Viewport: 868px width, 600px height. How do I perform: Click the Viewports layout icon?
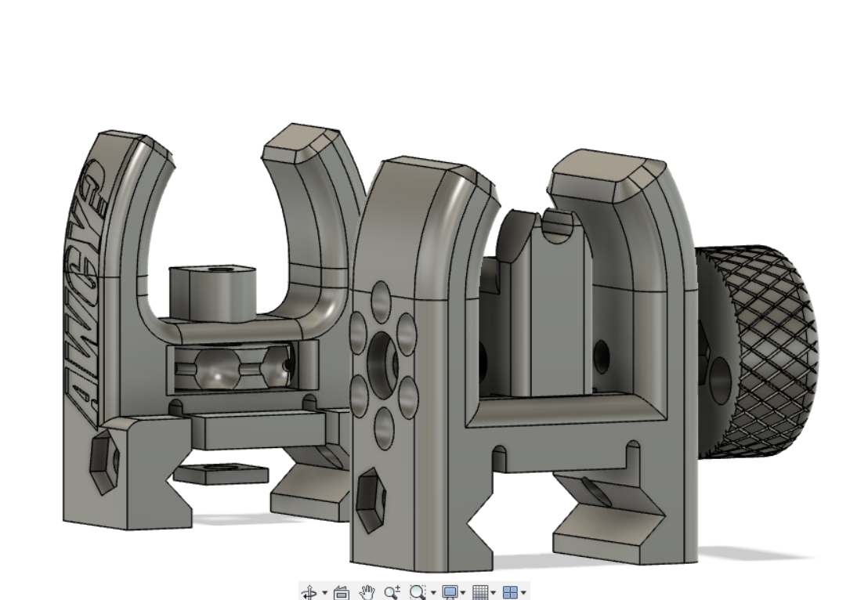click(509, 593)
